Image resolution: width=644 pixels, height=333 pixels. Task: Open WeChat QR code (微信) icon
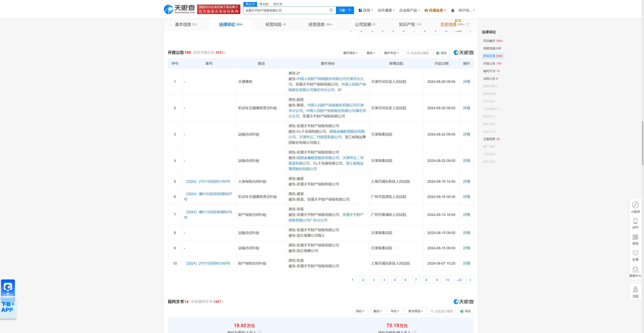click(635, 237)
